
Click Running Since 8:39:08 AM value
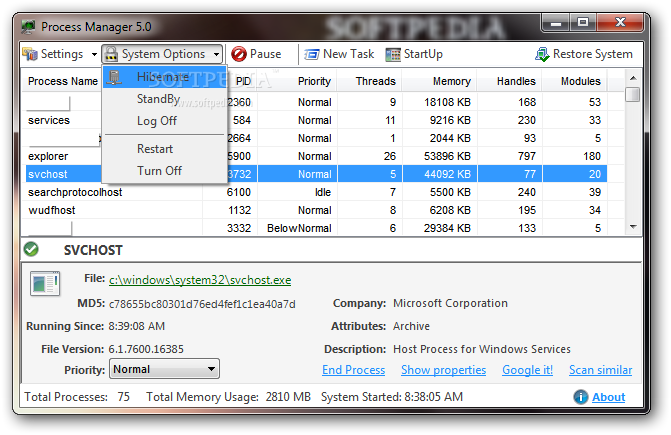tap(137, 326)
